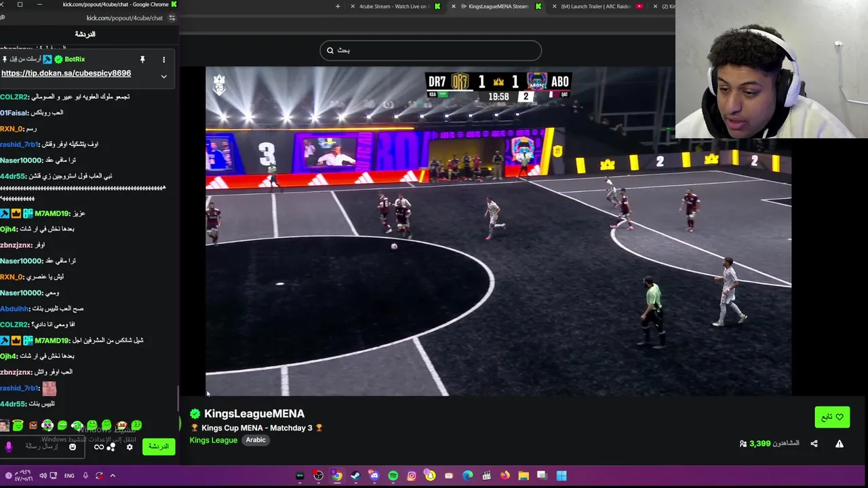Viewport: 868px width, 488px height.
Task: Collapse the pinned message with the chevron
Action: click(x=163, y=77)
